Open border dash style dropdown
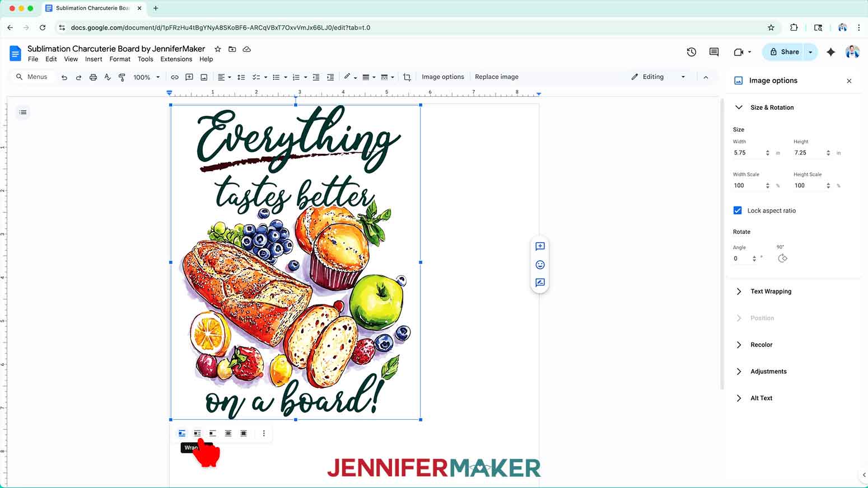The height and width of the screenshot is (488, 868). pyautogui.click(x=387, y=77)
